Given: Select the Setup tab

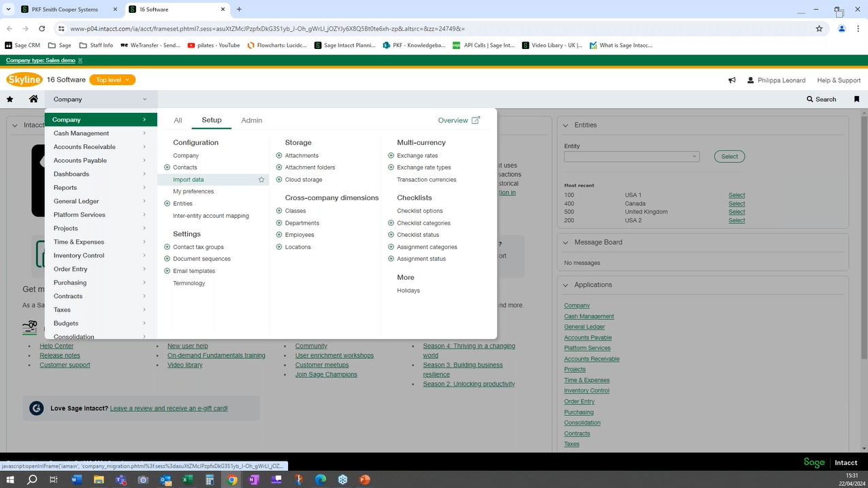Looking at the screenshot, I should [212, 120].
